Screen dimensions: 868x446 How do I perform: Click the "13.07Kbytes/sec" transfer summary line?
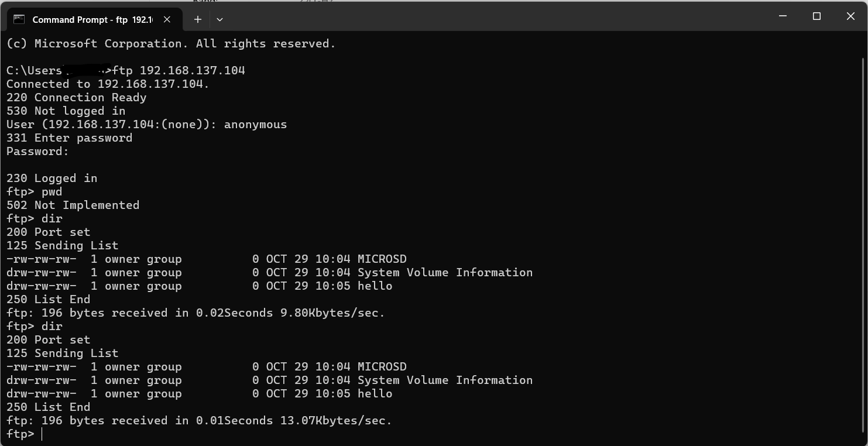(199, 421)
